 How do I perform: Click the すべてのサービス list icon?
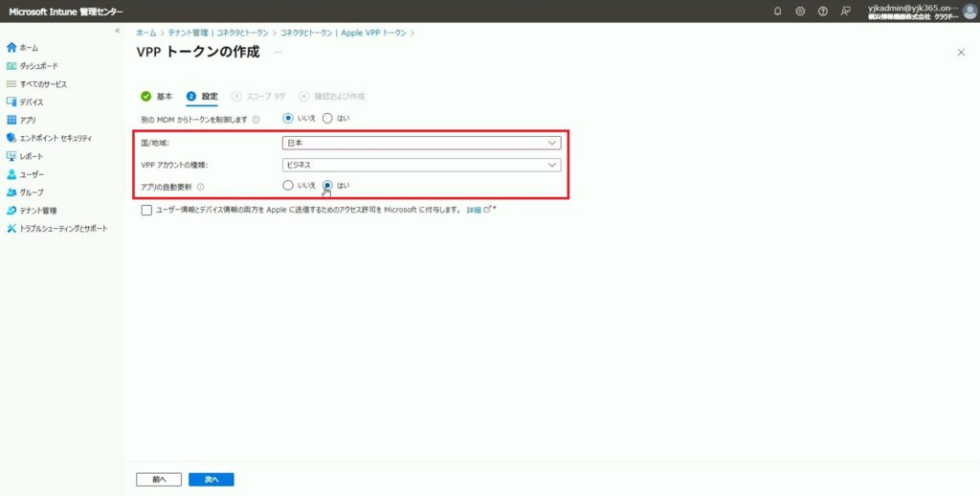(x=11, y=84)
